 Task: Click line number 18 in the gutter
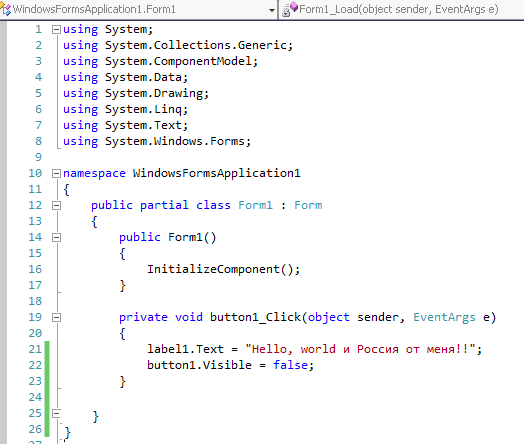[x=35, y=301]
